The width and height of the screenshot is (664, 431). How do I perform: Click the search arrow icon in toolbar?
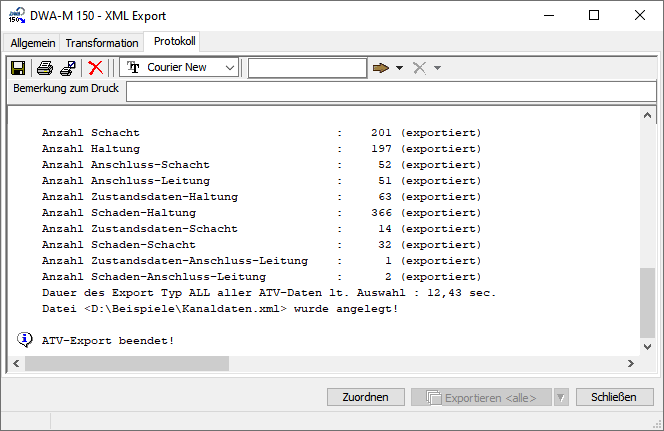click(x=381, y=68)
